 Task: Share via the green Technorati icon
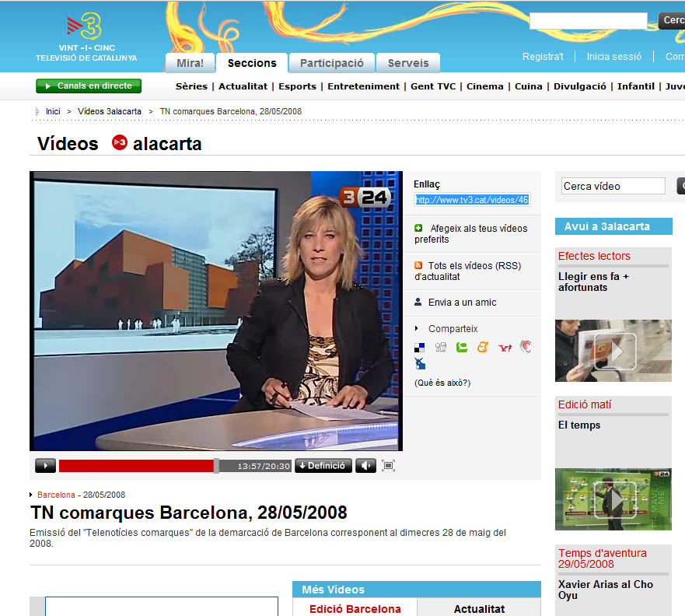pyautogui.click(x=462, y=347)
